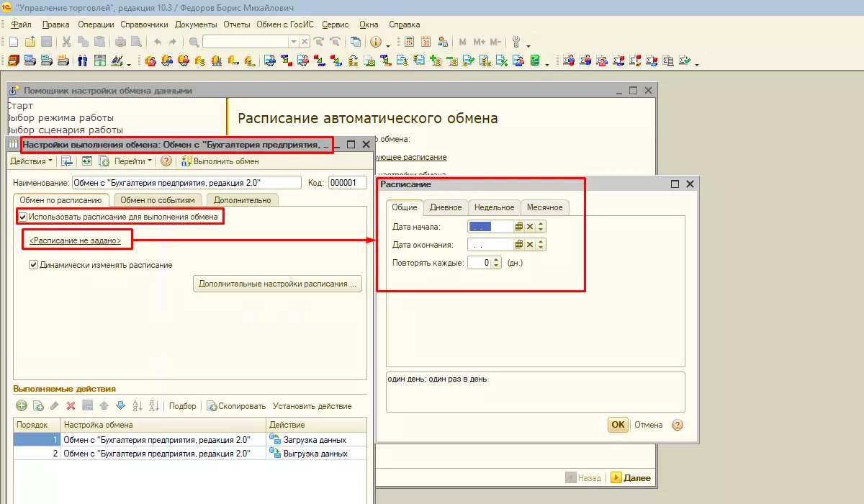This screenshot has height=504, width=864.
Task: Expand the Действия dropdown menu
Action: 32,161
